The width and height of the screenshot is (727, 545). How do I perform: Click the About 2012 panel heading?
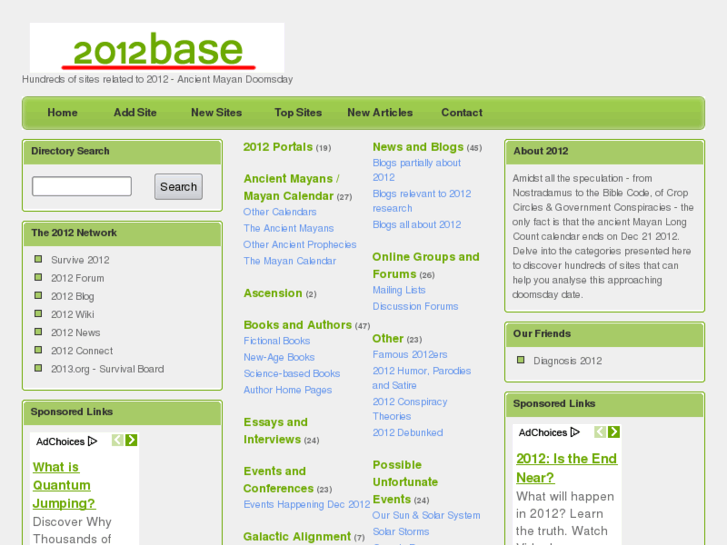point(541,151)
